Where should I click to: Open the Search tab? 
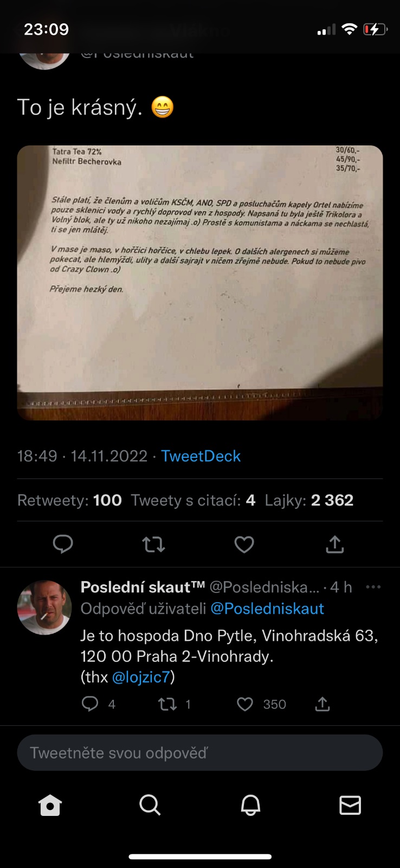point(150,805)
